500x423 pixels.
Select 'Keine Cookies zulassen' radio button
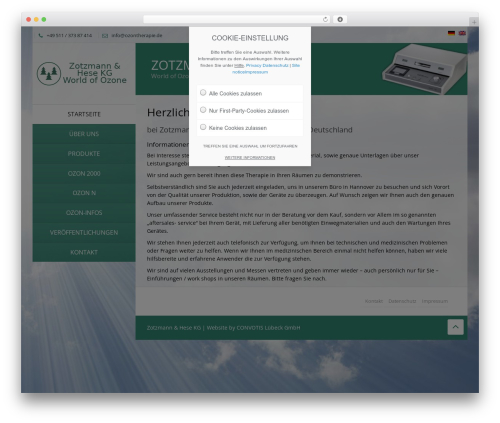[x=203, y=127]
